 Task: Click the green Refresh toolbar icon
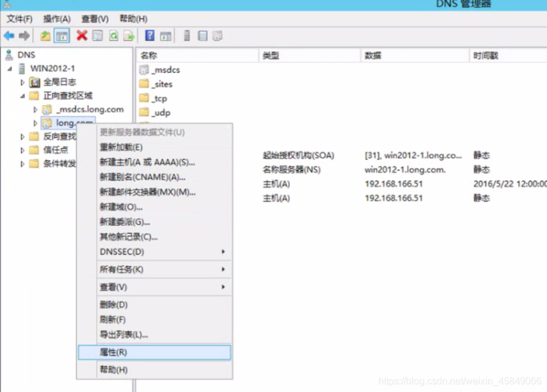pyautogui.click(x=114, y=35)
